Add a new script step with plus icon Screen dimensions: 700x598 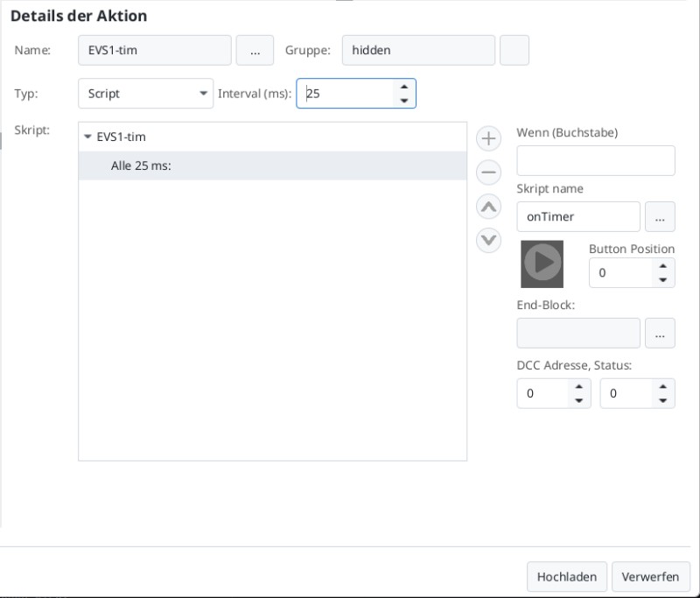point(488,138)
